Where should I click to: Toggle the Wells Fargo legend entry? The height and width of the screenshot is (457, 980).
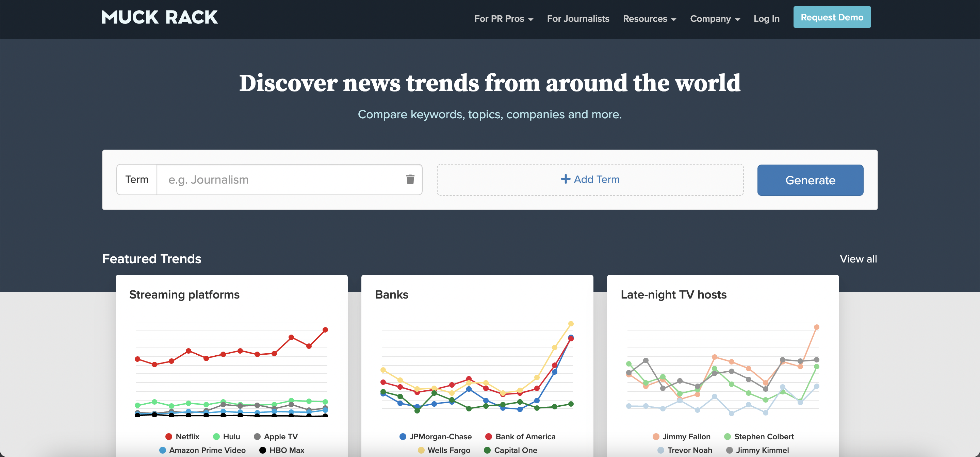click(444, 450)
